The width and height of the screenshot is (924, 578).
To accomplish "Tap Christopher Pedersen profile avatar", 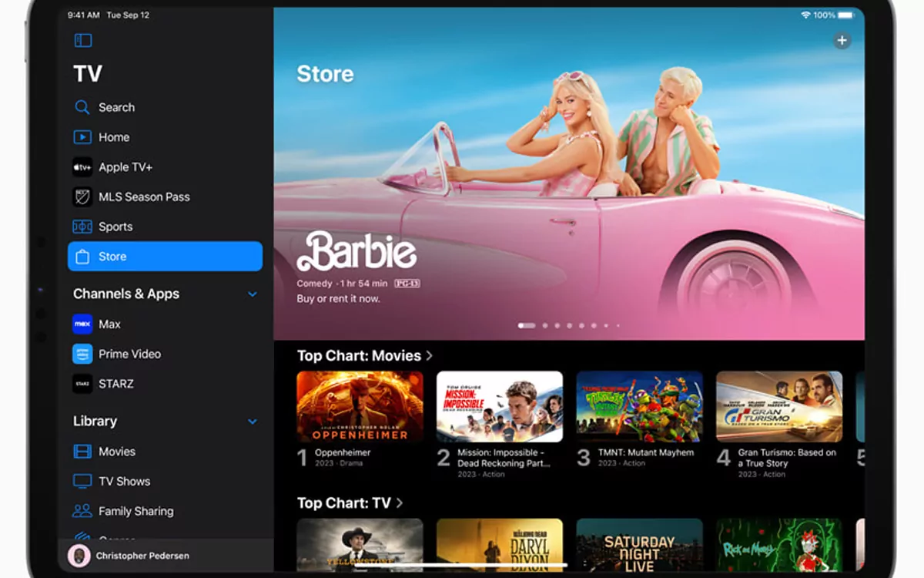I will pyautogui.click(x=79, y=556).
